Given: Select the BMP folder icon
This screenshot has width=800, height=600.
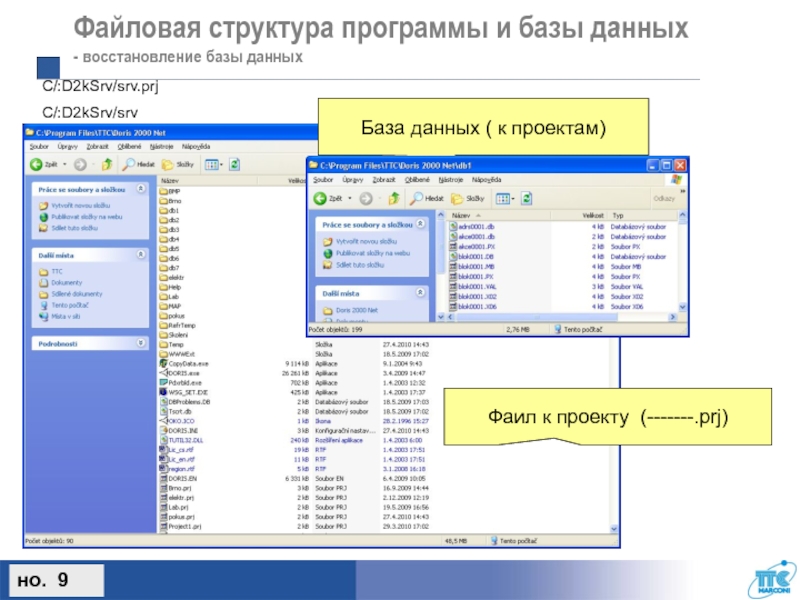Looking at the screenshot, I should click(163, 191).
